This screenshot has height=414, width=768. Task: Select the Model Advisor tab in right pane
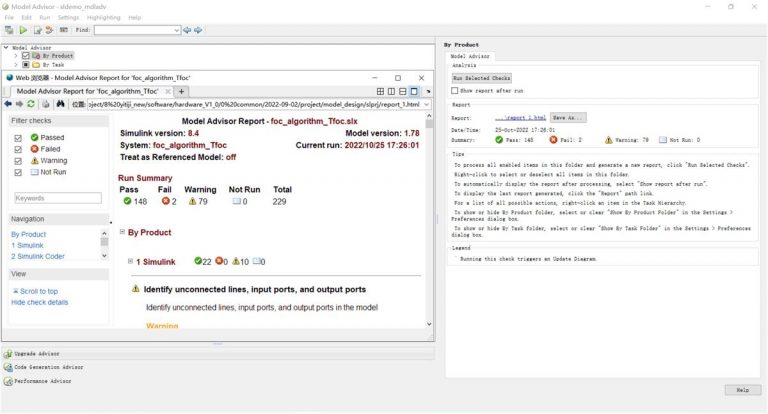click(x=470, y=56)
